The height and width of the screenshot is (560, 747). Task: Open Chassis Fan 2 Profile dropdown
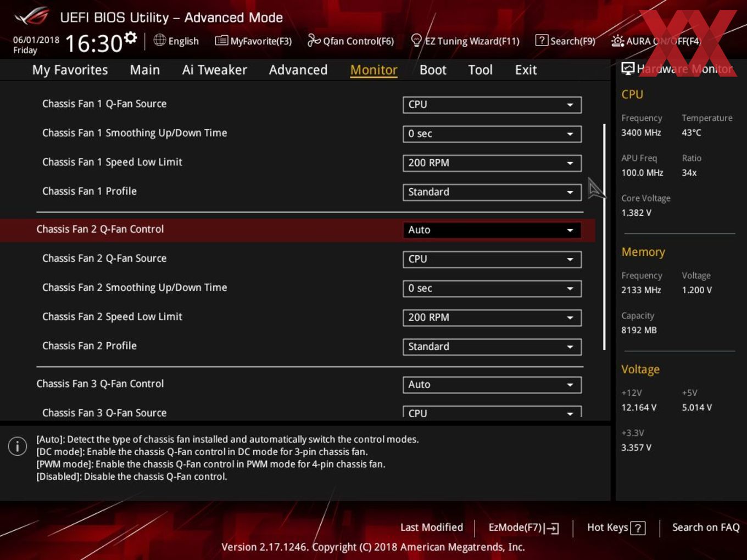pos(492,346)
